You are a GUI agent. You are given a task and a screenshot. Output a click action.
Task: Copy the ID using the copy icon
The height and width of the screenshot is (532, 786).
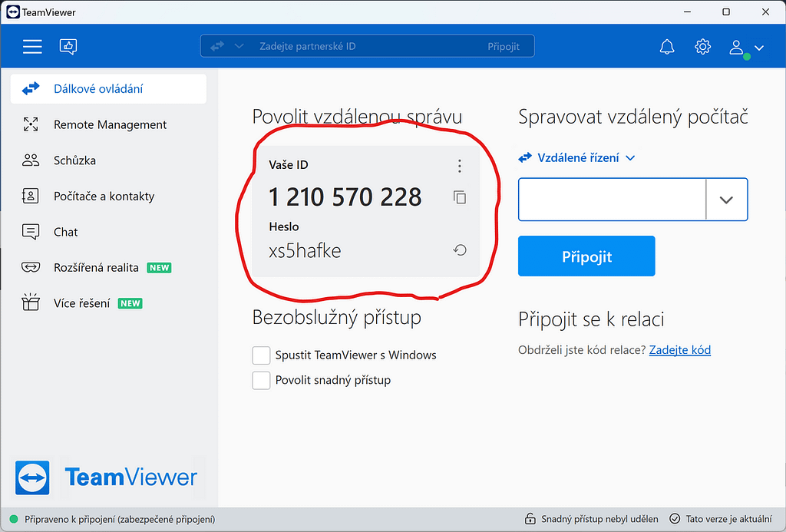(460, 197)
